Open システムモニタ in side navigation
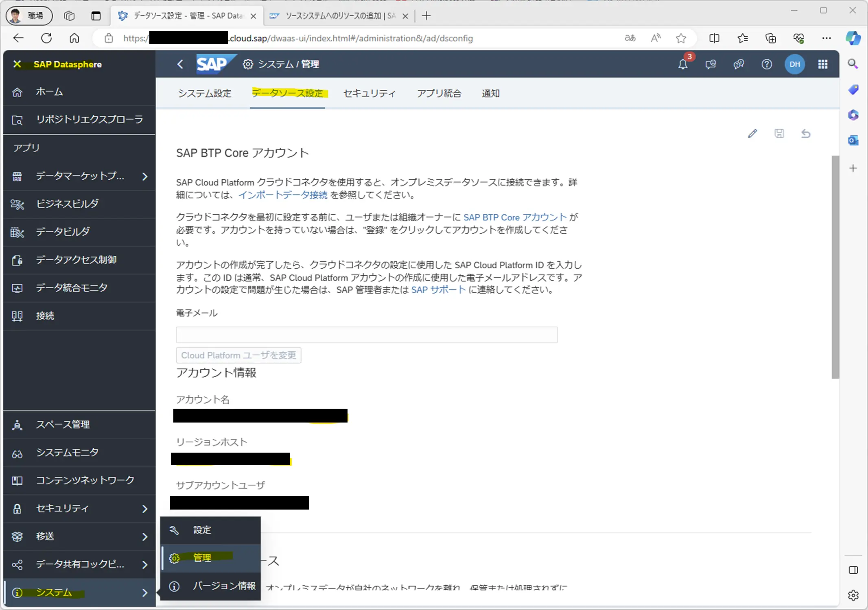 coord(79,453)
